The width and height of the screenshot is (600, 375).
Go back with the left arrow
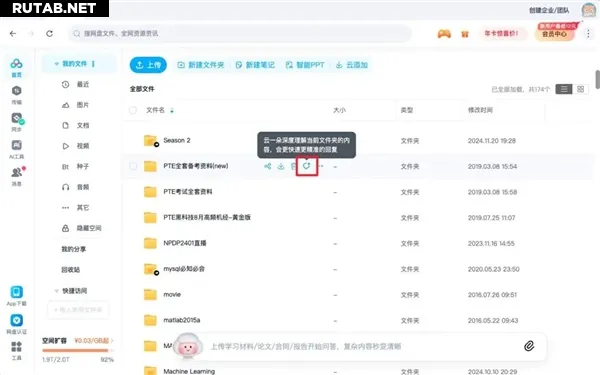click(x=13, y=34)
